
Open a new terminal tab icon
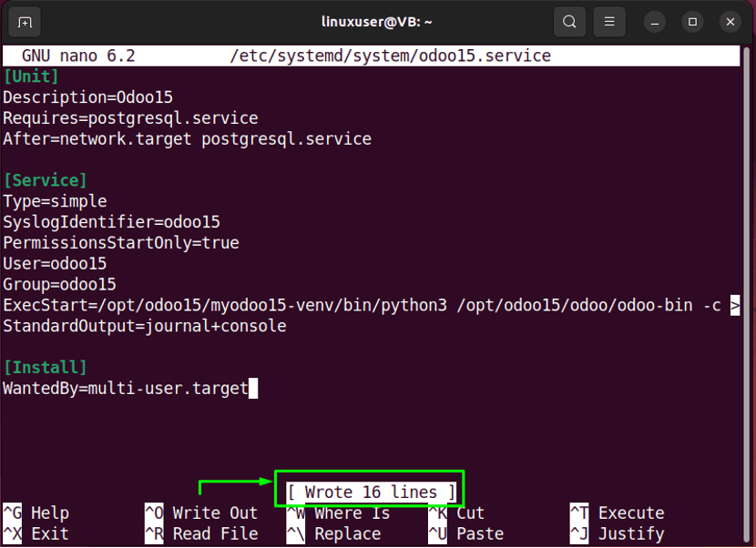(25, 22)
